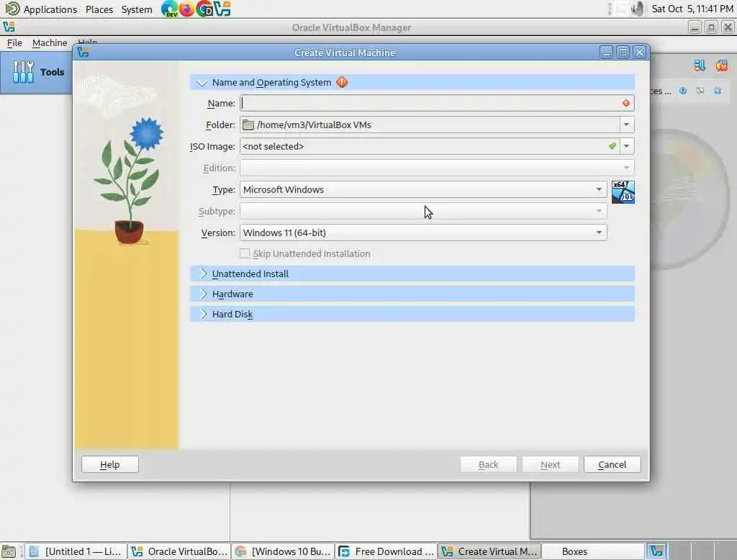The width and height of the screenshot is (737, 560).
Task: Click the Manager toolbar icon left of gear
Action: [700, 91]
